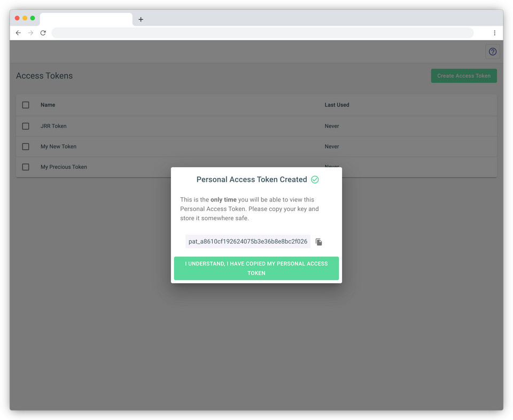
Task: Switch to the open browser tab
Action: tap(85, 18)
